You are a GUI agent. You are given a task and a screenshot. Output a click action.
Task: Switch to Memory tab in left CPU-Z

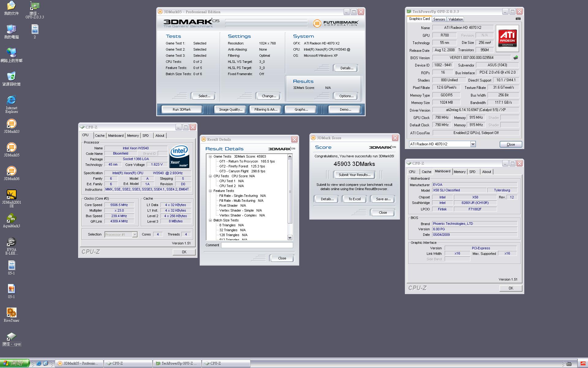pyautogui.click(x=133, y=136)
